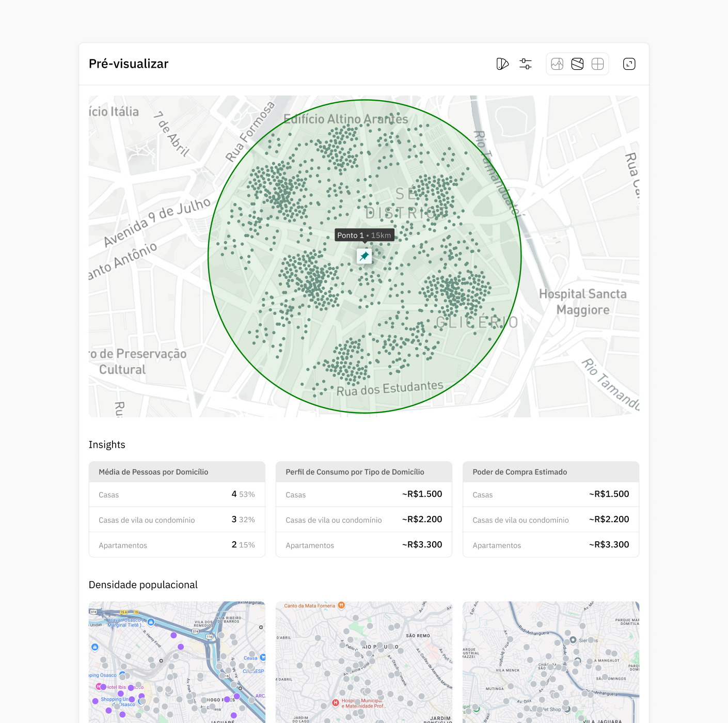The height and width of the screenshot is (723, 728).
Task: Click the "Insights" section heading
Action: coord(107,445)
